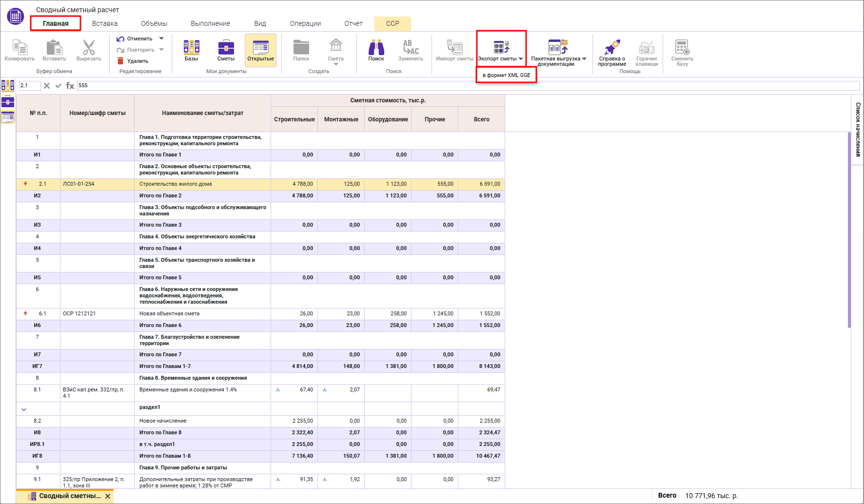Screen dimensions: 864x504
Task: Click Отменить undo arrow icon
Action: (x=120, y=39)
